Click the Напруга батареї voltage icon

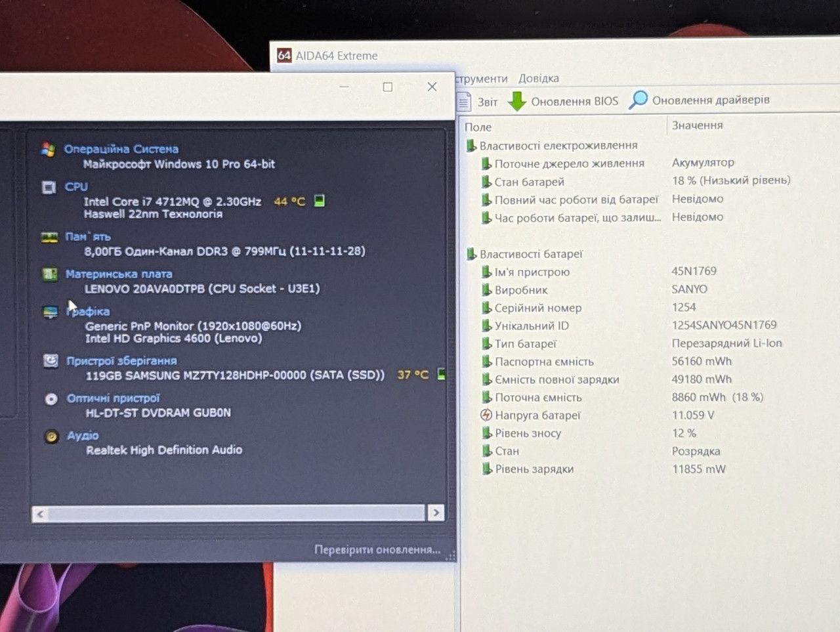486,415
